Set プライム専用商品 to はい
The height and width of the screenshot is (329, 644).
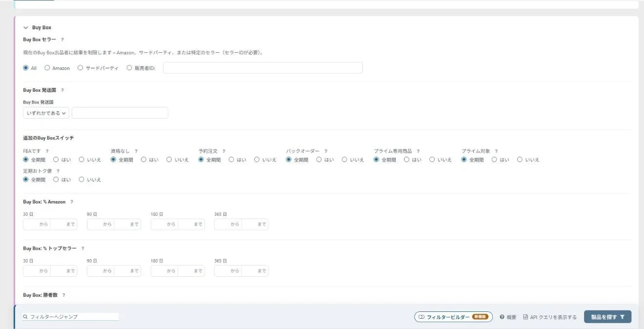(x=407, y=160)
